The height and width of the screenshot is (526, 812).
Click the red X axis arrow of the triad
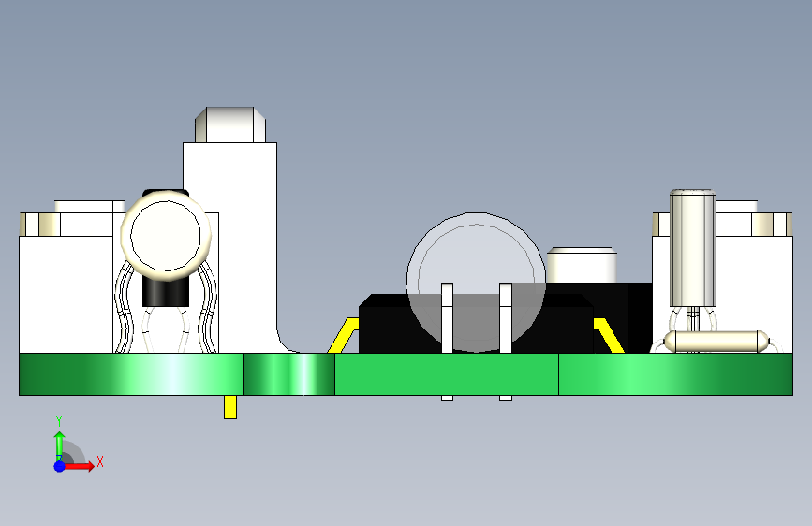79,466
